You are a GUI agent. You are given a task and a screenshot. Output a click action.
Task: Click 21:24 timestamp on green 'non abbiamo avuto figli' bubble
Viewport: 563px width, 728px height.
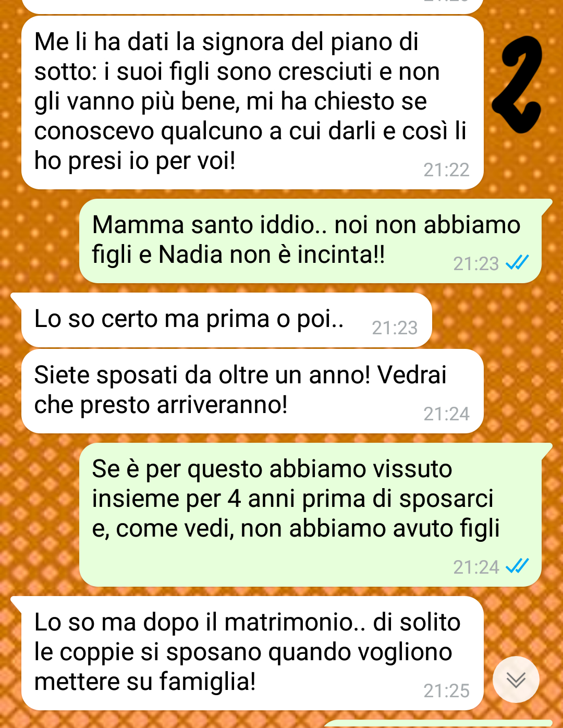click(476, 567)
